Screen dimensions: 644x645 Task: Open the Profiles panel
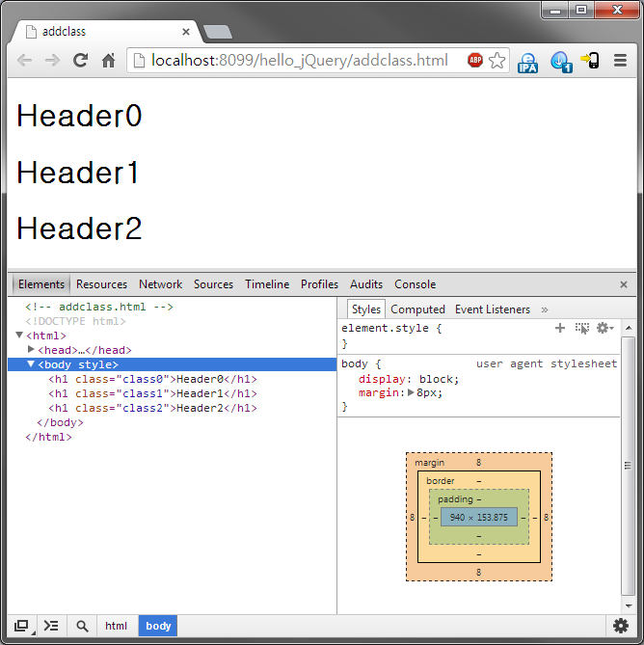pyautogui.click(x=319, y=284)
